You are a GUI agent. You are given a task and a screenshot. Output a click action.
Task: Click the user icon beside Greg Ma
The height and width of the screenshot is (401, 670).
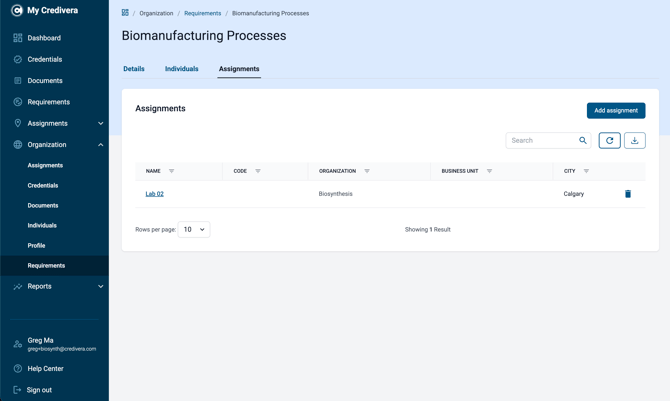[18, 344]
